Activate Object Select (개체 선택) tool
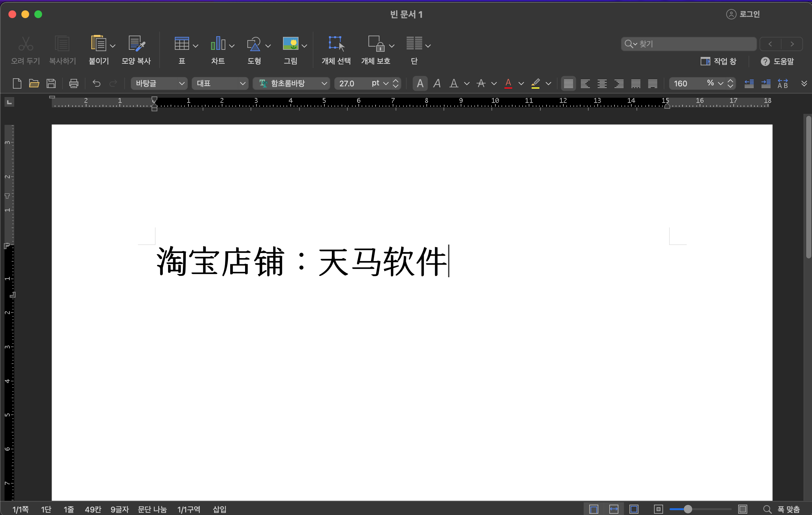812x515 pixels. click(336, 44)
